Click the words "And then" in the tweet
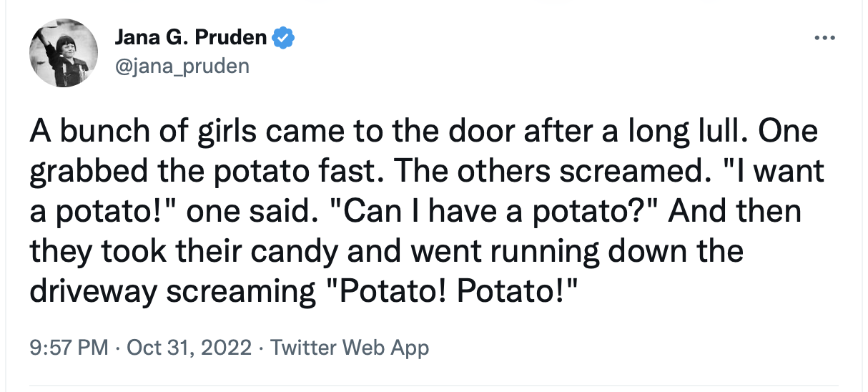Viewport: 868px width, 392px height. pos(754,212)
